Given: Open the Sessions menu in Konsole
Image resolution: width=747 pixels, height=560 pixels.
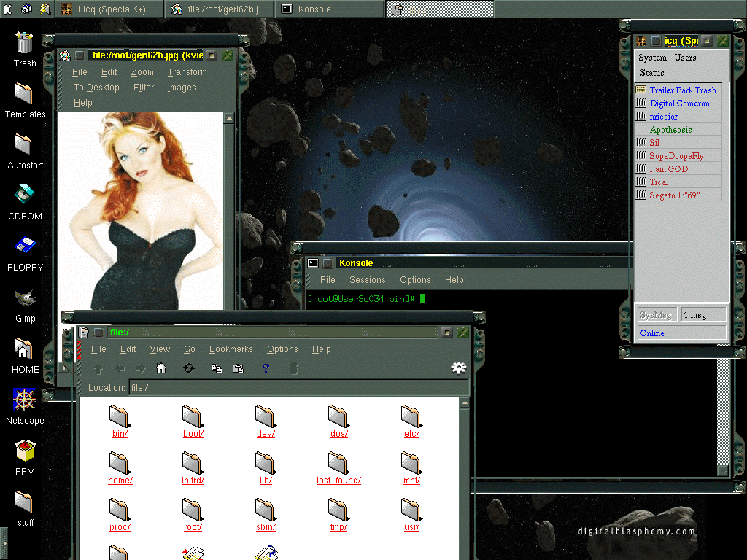Looking at the screenshot, I should tap(367, 280).
